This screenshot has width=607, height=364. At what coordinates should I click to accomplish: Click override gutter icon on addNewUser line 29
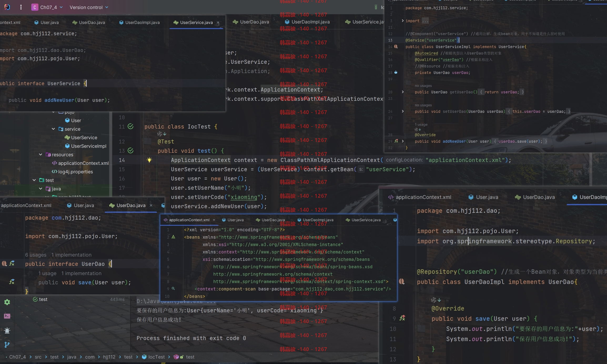(396, 141)
